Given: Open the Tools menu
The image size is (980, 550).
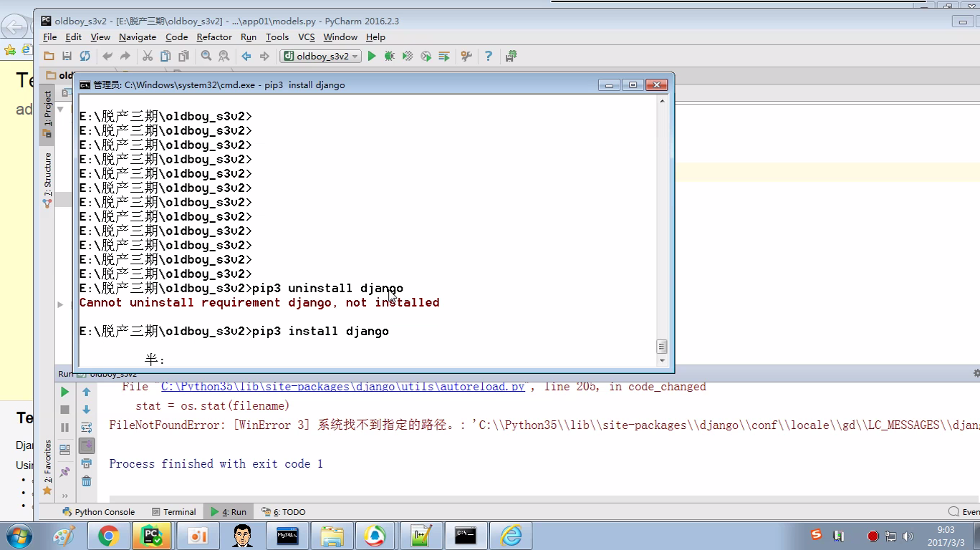Looking at the screenshot, I should pos(277,37).
